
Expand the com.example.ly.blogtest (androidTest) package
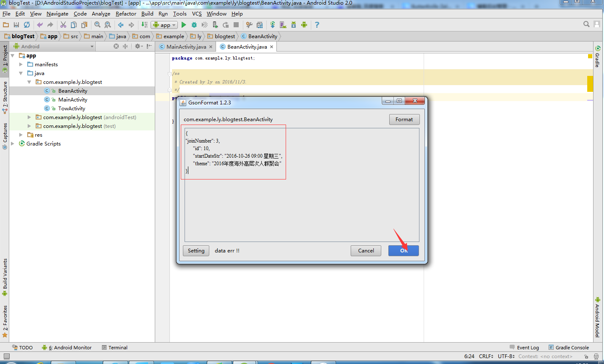[x=29, y=117]
